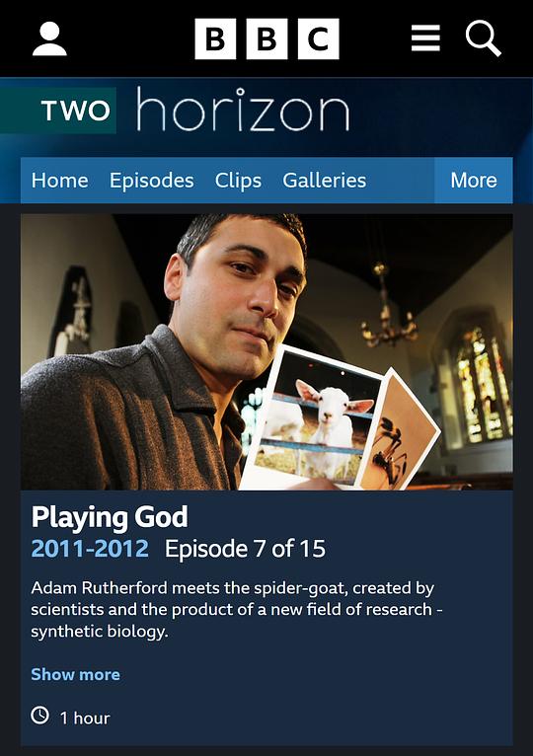
Task: Click the Episode 7 of 15 text
Action: coord(245,549)
